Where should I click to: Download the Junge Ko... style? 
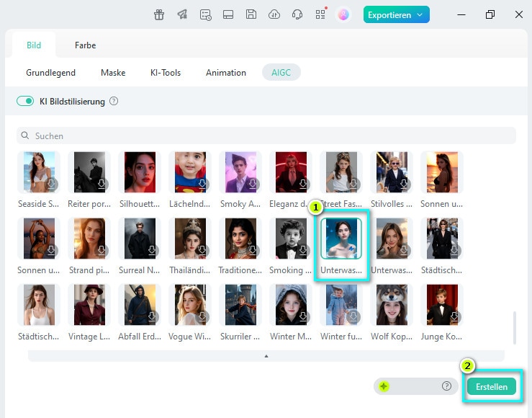(454, 317)
